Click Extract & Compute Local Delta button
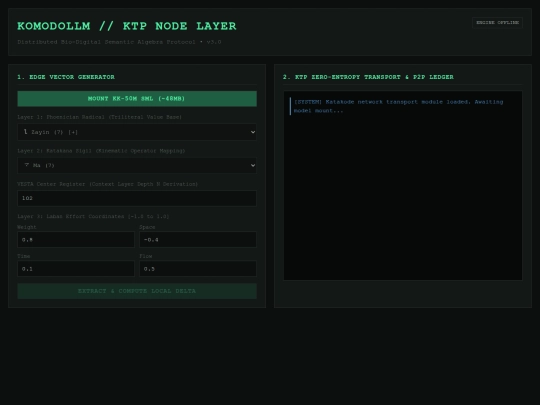 [x=137, y=291]
